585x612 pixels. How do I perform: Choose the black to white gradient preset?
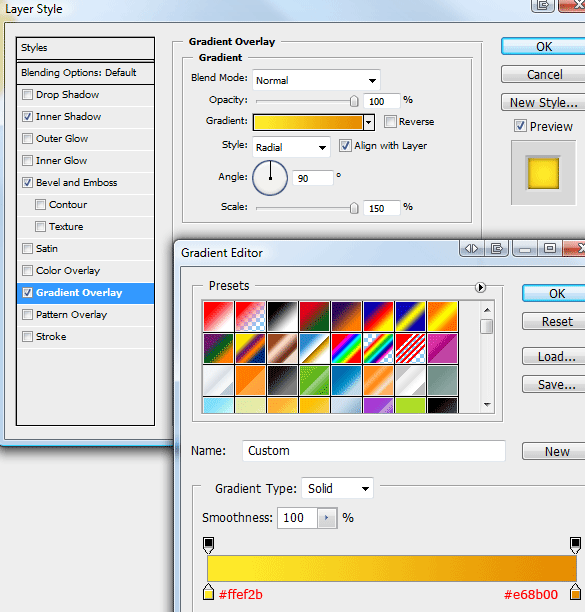pos(282,316)
